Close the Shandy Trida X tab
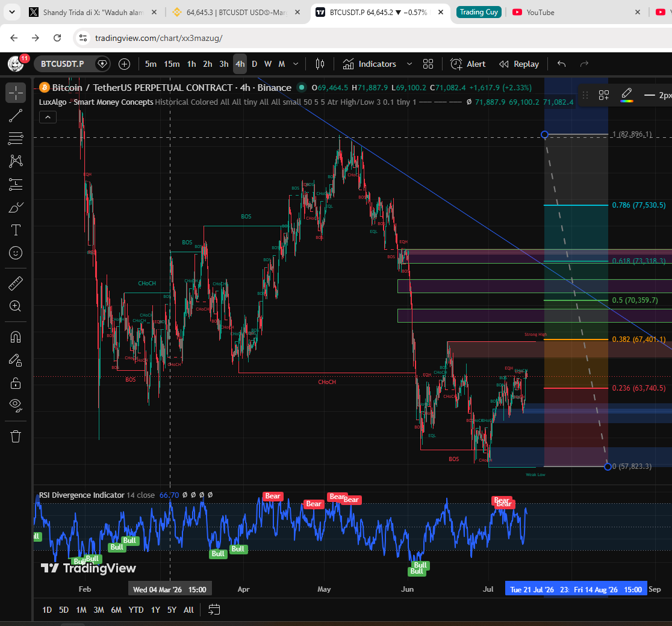 154,13
